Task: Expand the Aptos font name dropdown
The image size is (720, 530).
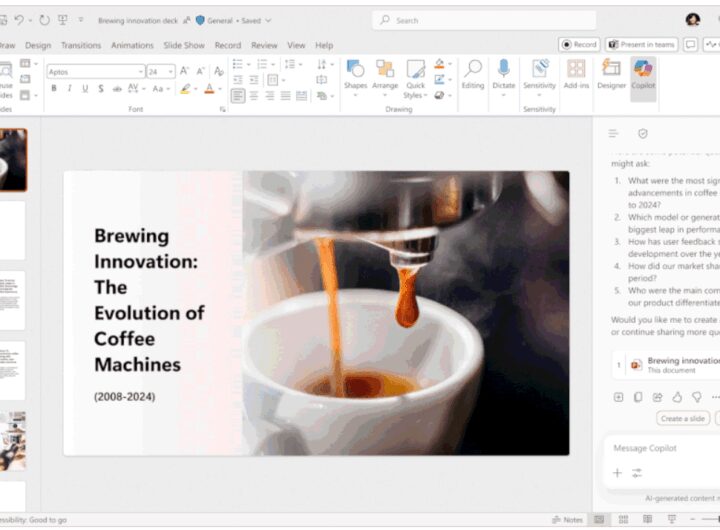Action: tap(139, 72)
